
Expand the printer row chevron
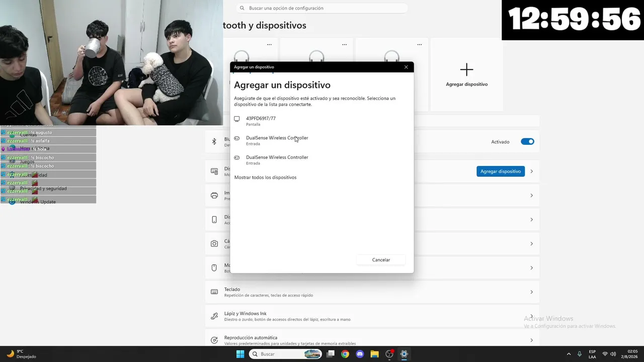[531, 196]
